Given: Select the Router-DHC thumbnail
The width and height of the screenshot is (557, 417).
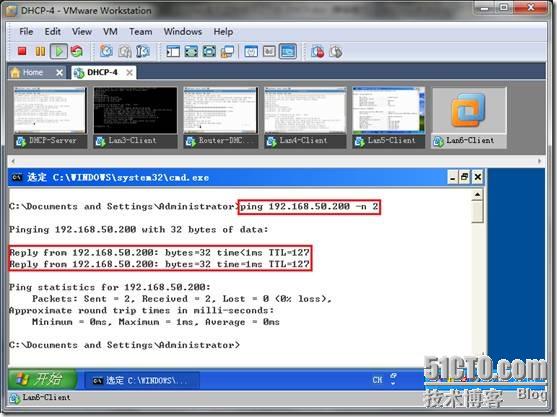Looking at the screenshot, I should coord(220,117).
